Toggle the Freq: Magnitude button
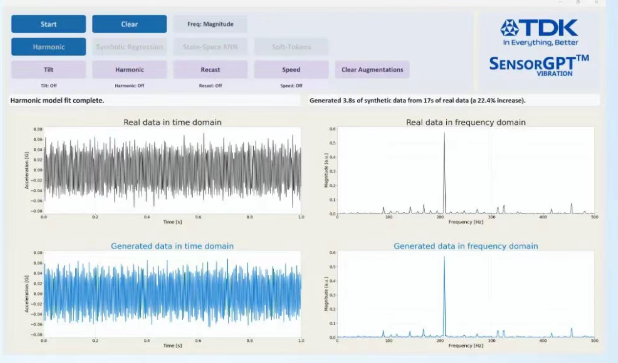 (x=210, y=24)
